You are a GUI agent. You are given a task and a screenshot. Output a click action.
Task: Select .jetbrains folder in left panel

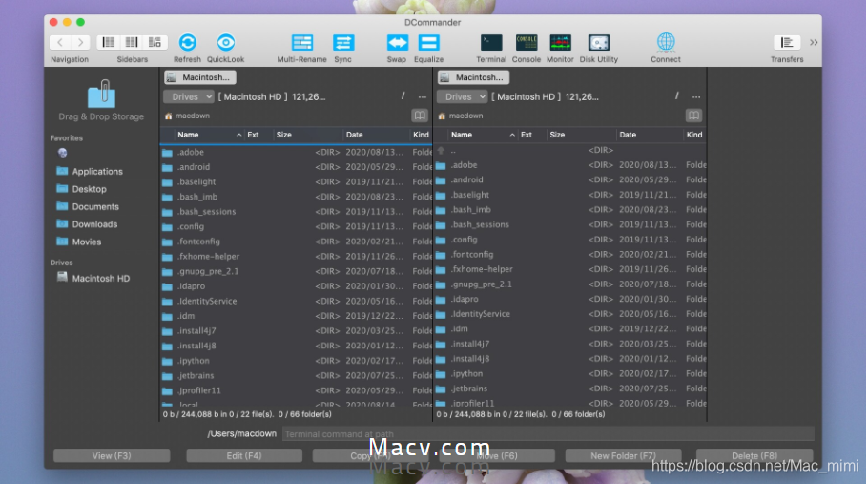(x=296, y=375)
